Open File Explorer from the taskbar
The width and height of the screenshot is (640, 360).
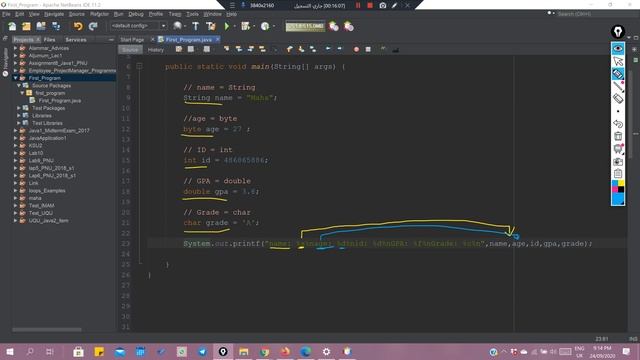pos(244,351)
